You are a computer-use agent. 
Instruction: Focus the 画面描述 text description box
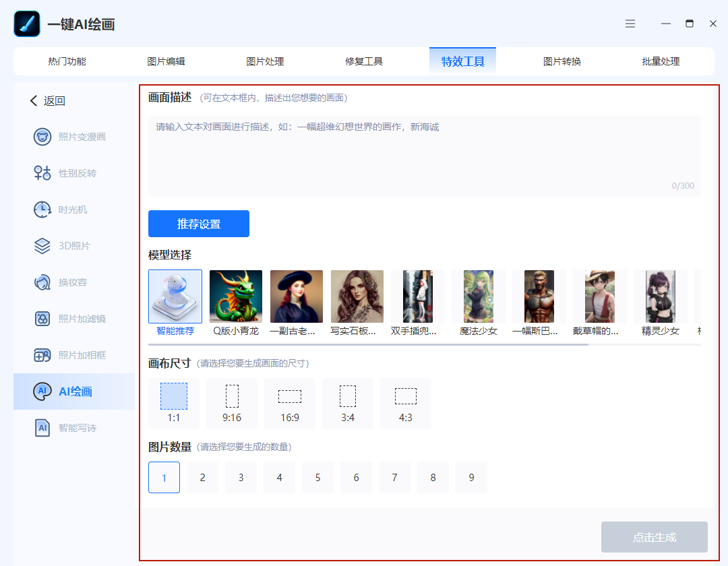425,156
